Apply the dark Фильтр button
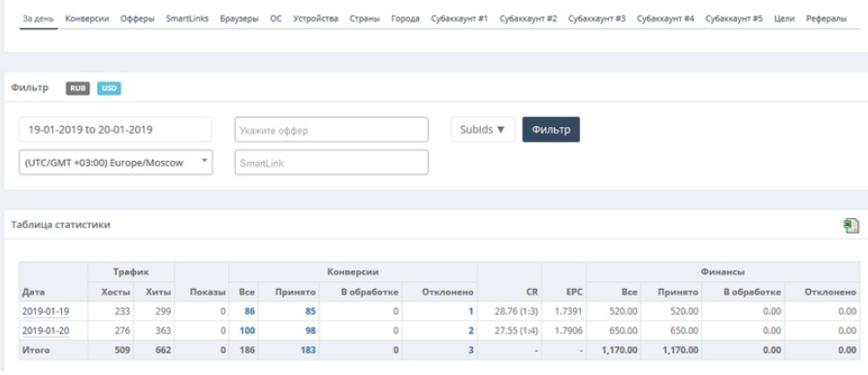868x375 pixels. point(551,130)
